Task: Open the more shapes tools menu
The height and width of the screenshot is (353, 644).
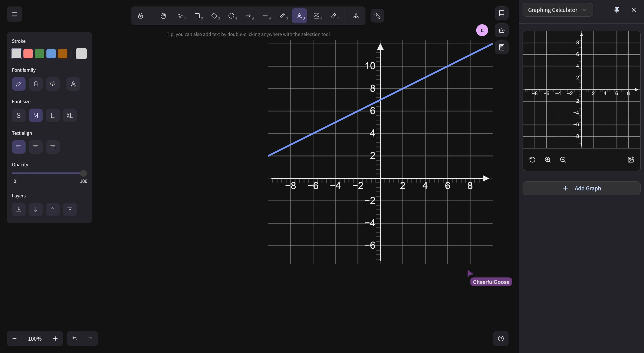Action: [356, 16]
